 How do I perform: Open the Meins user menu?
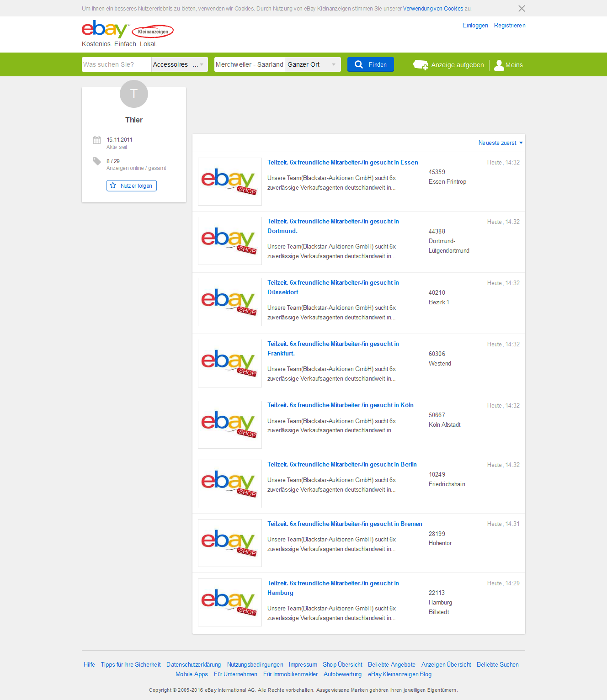pos(509,65)
